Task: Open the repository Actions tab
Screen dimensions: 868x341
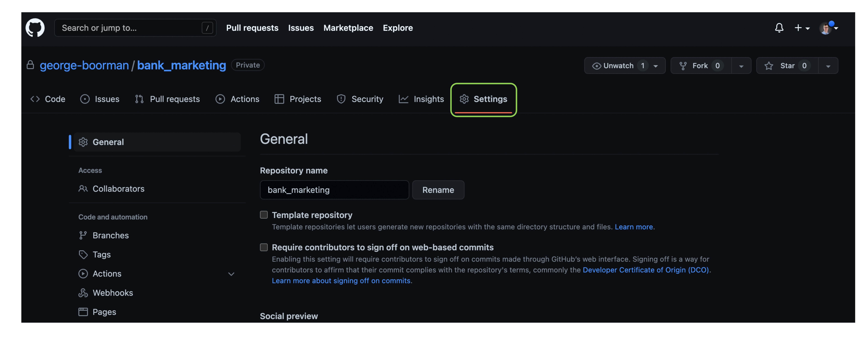Action: point(237,99)
